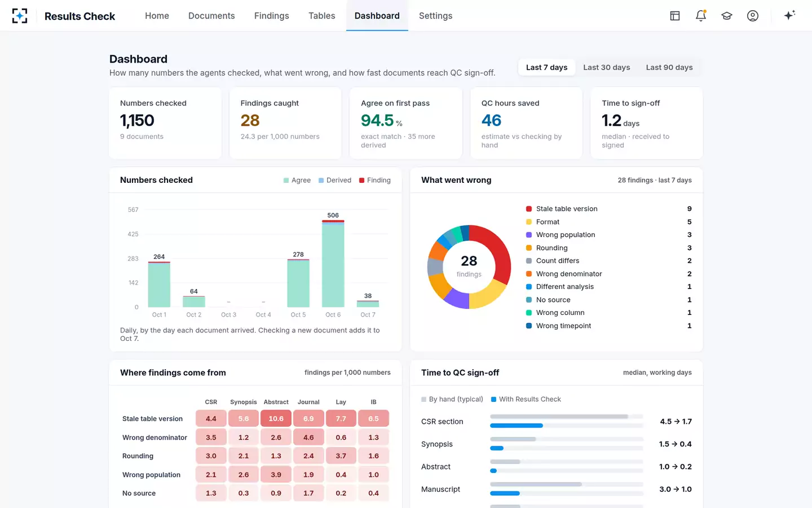Toggle the Agree legend entry
Screen dimensions: 812x508
pyautogui.click(x=297, y=180)
